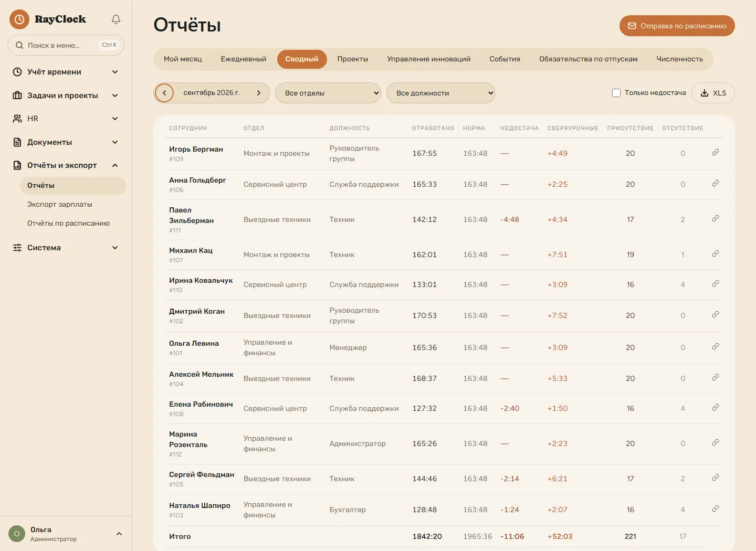Screen dimensions: 756x551
Task: Open the Все должности dropdown
Action: pos(441,93)
